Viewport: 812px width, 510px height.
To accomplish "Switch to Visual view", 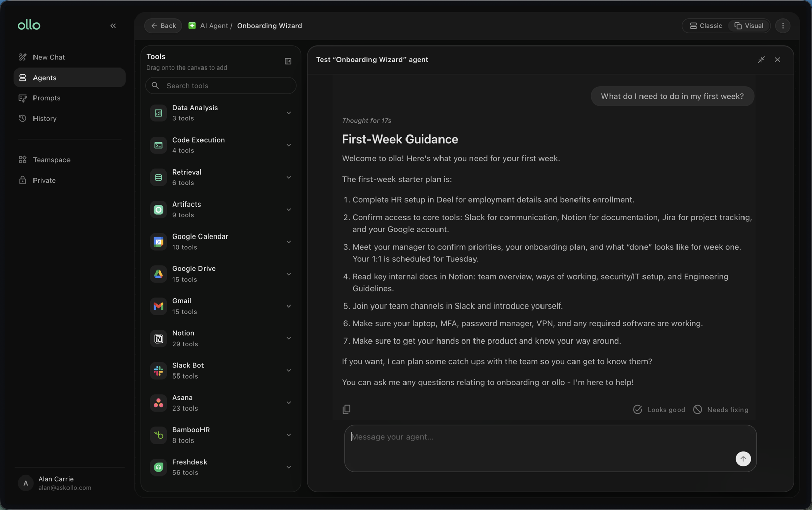I will click(749, 26).
